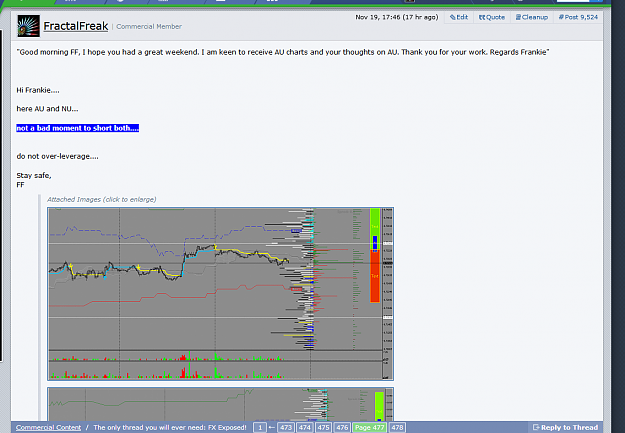
Task: Click the current Page 477 indicator
Action: (369, 427)
